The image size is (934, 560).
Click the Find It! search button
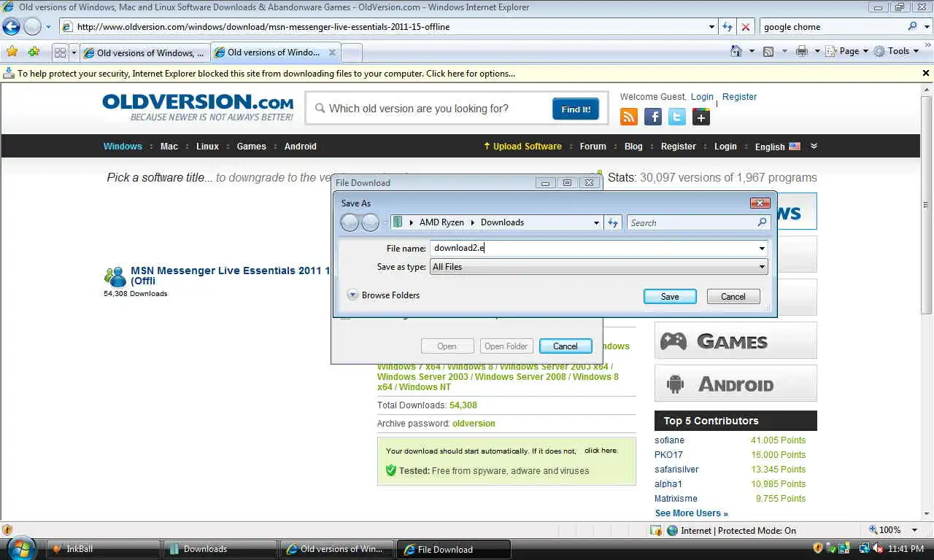coord(576,109)
